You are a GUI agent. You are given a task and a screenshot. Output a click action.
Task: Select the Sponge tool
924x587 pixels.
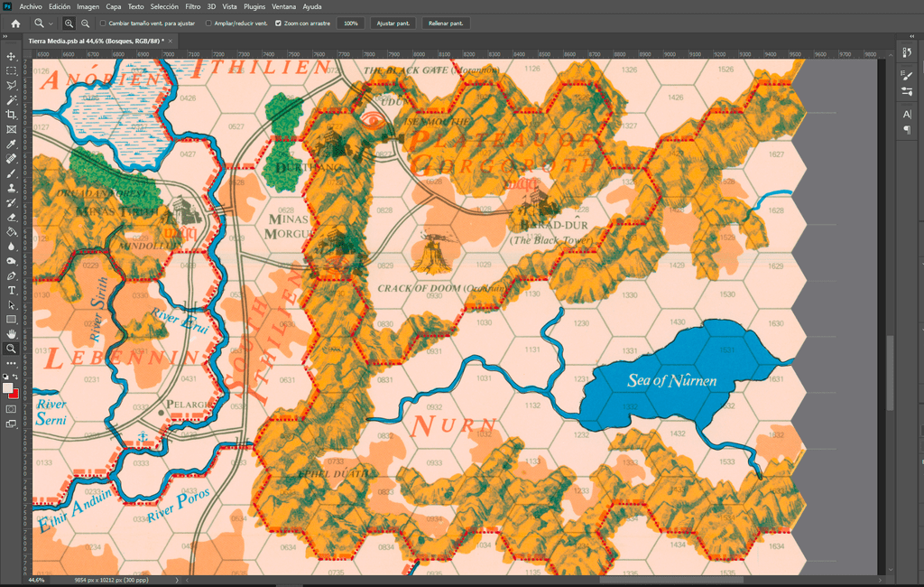11,261
